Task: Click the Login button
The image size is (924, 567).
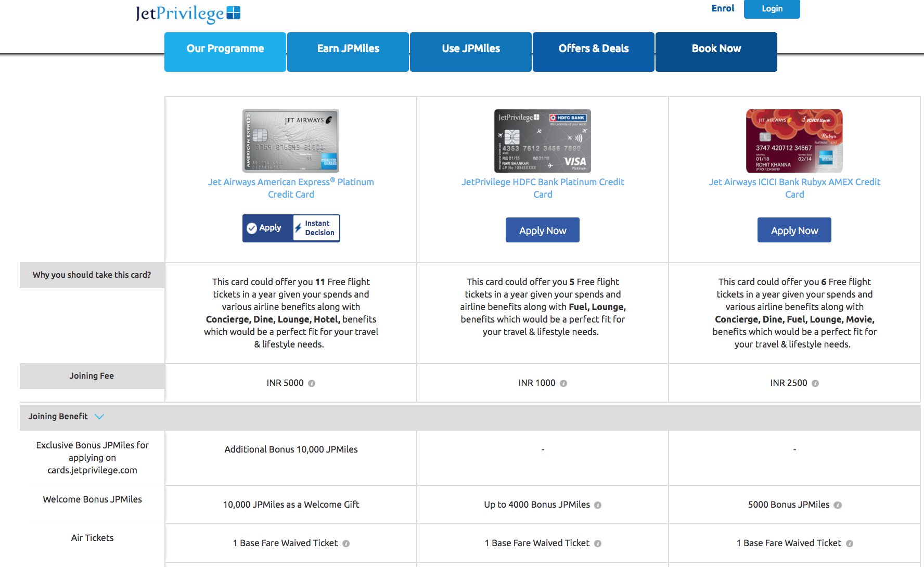Action: pos(772,9)
